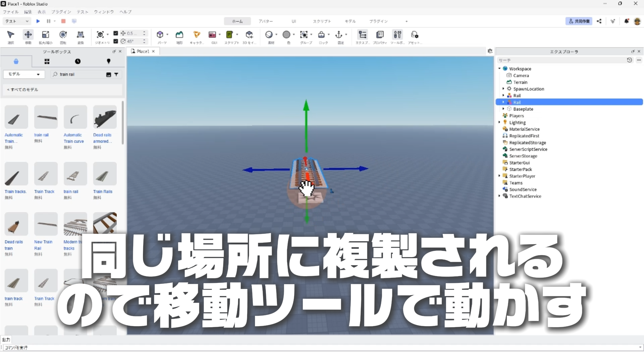Select the Scale (拡大/縮小) tool
The image size is (644, 362).
tap(45, 35)
